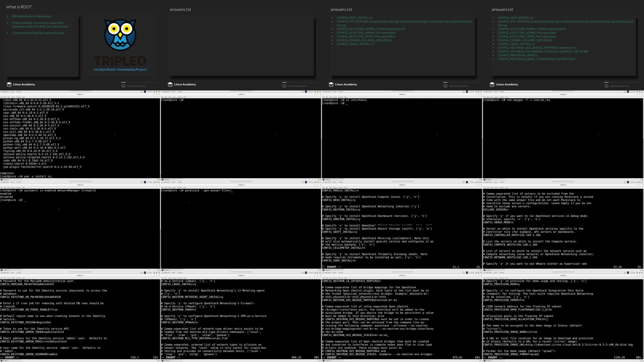Click the line CONFIG_KEYSTONE_REGION=RegionOne

tap(26, 323)
